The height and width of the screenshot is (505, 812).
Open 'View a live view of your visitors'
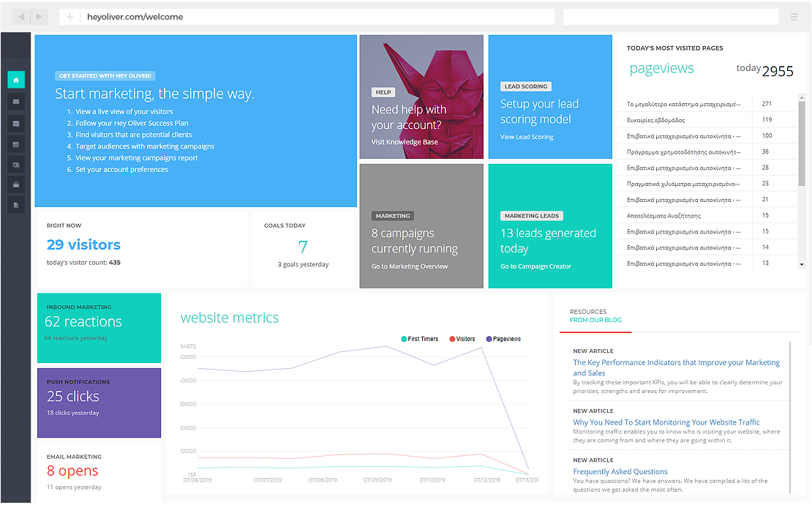tap(124, 111)
